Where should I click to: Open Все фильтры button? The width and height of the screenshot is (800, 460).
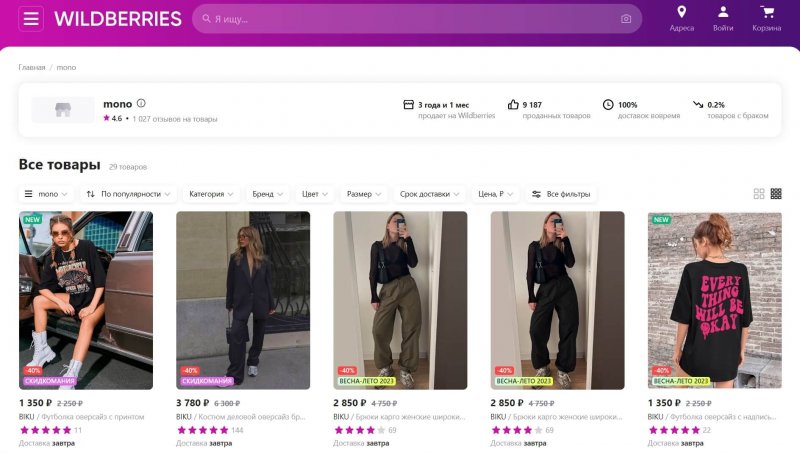(561, 194)
